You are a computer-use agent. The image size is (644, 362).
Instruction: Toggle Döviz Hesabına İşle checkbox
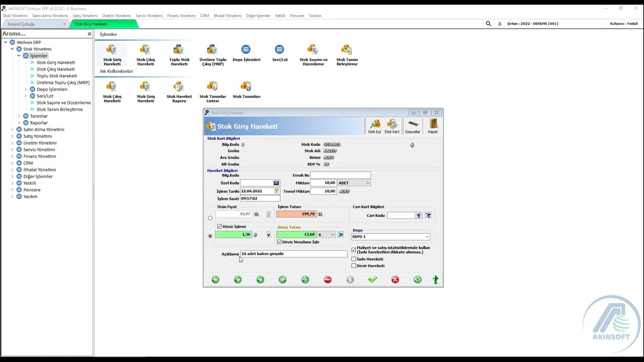(x=279, y=242)
